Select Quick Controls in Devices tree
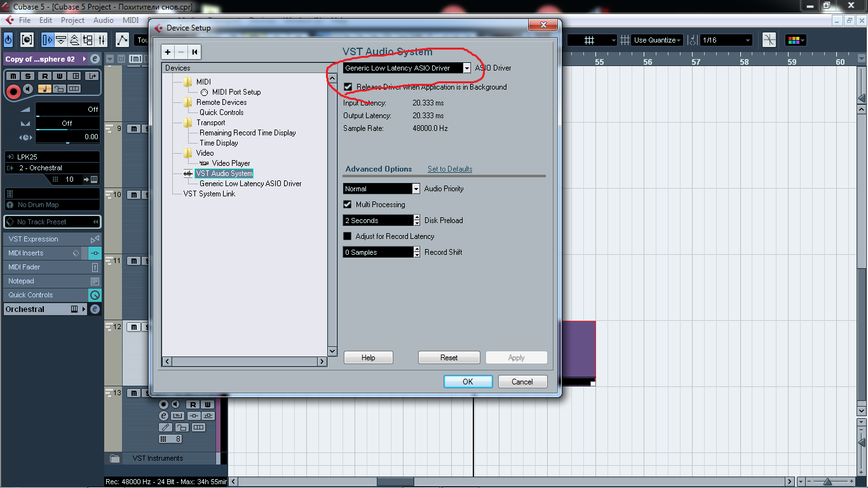The height and width of the screenshot is (488, 868). click(222, 112)
